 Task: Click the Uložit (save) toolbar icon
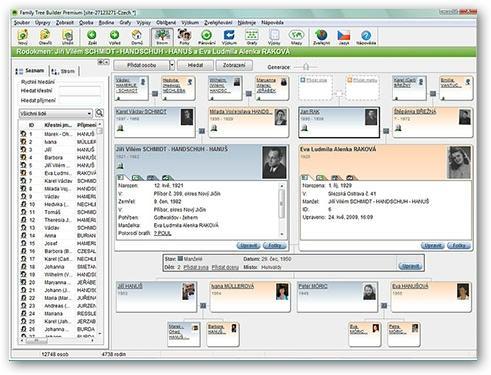coord(67,37)
